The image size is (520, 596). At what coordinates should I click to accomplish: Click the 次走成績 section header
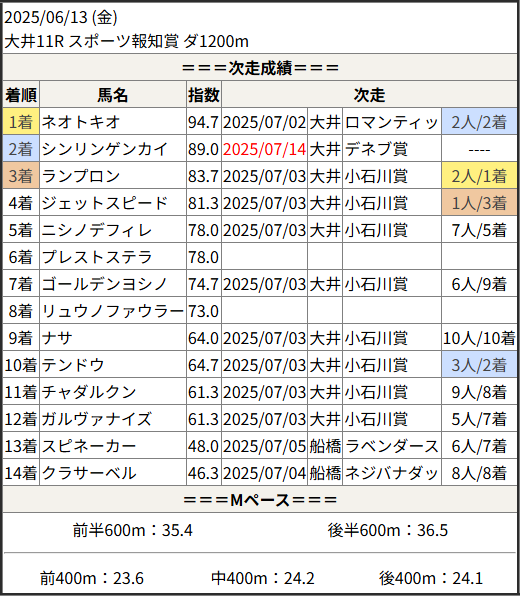coord(260,68)
